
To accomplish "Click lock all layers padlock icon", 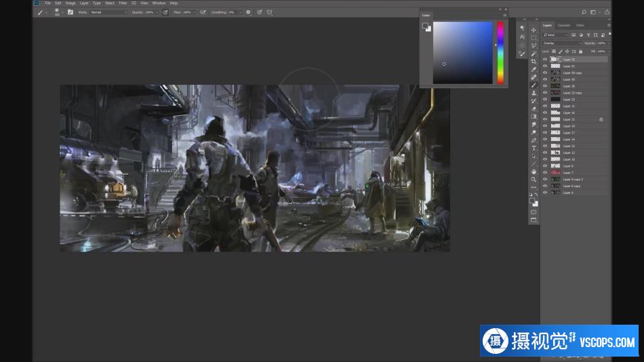I will coord(580,52).
